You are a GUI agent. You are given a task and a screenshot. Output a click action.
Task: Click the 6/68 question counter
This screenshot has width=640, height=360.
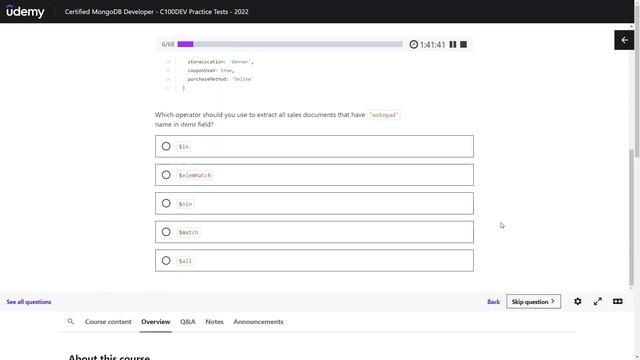168,44
